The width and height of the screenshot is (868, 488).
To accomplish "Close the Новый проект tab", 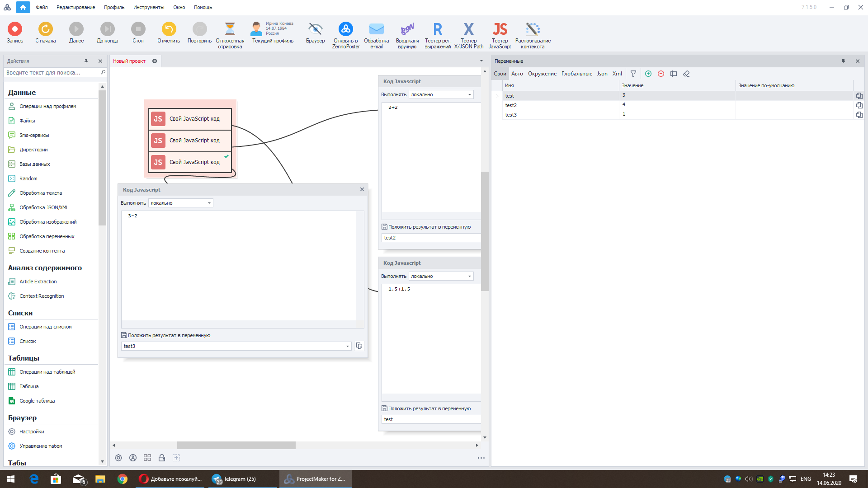I will click(155, 61).
